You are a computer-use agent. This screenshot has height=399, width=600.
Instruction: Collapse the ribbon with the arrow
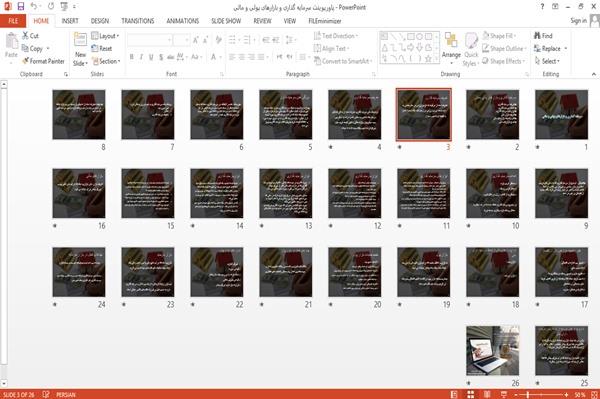594,74
